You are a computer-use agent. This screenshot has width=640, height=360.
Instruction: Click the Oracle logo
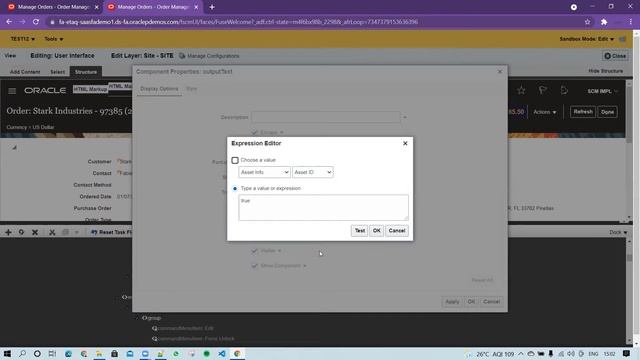coord(45,90)
